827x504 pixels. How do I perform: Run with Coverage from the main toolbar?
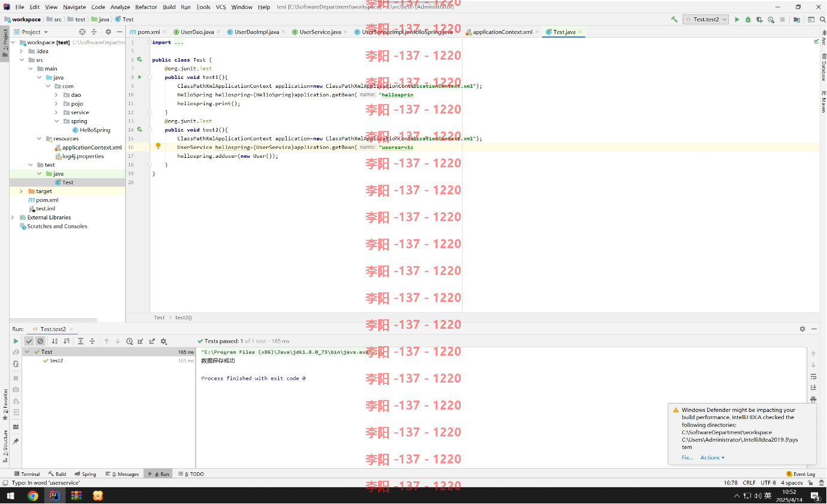(759, 19)
